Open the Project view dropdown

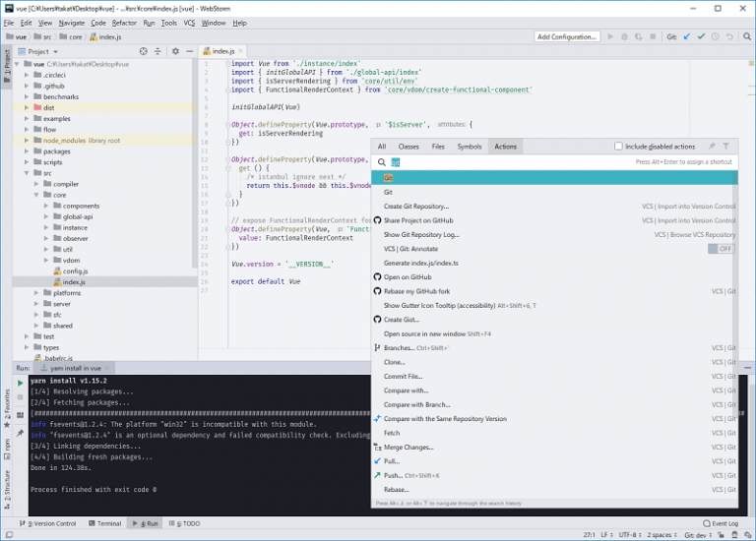point(38,51)
